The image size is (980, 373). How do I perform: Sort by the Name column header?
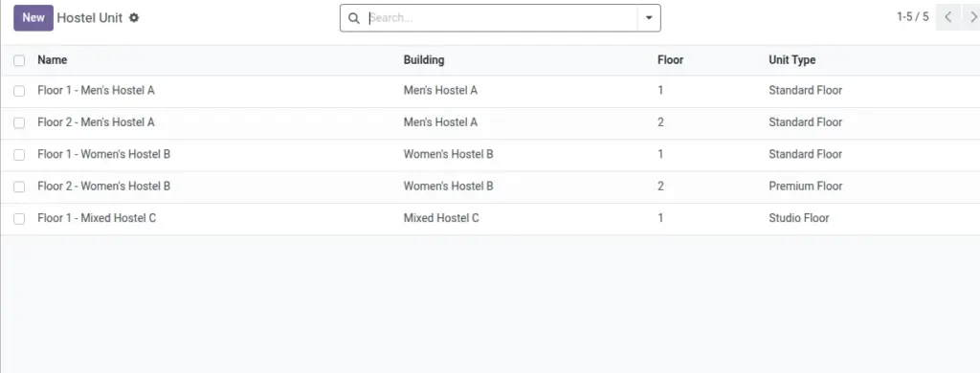coord(53,60)
